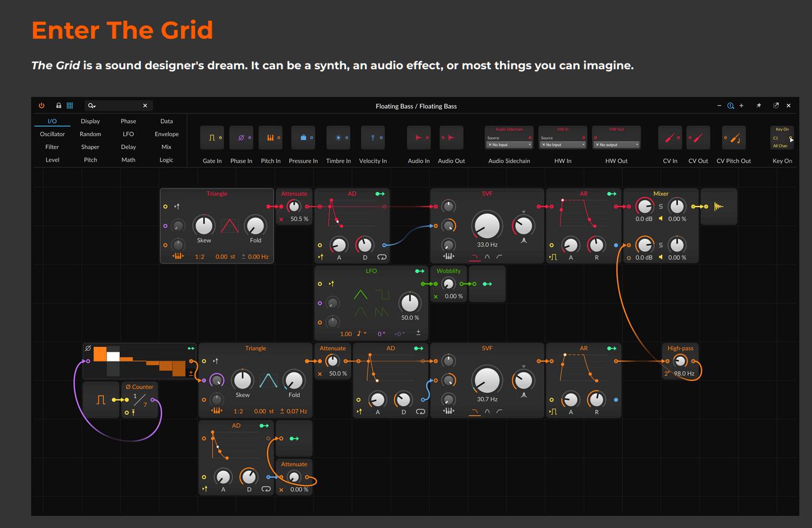Pick the Pressure In module icon
The height and width of the screenshot is (528, 812).
pos(303,138)
